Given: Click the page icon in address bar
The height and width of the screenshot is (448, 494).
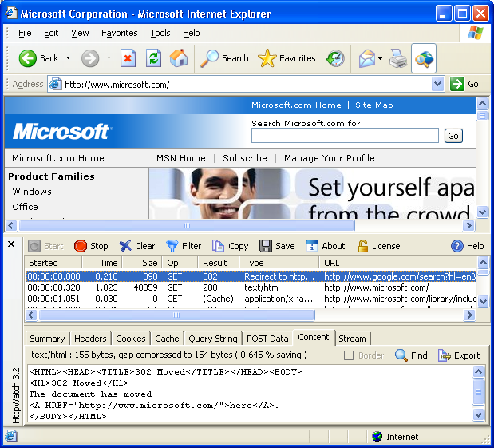Looking at the screenshot, I should coord(56,84).
